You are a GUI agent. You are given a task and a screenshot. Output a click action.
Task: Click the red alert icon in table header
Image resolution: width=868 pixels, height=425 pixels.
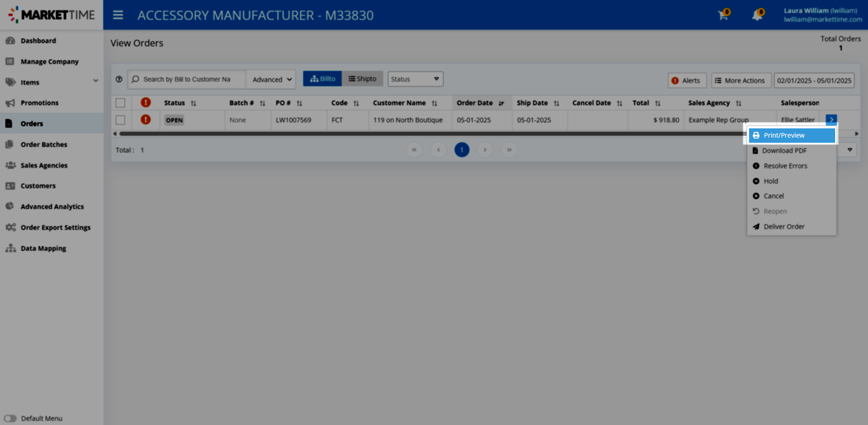tap(146, 102)
